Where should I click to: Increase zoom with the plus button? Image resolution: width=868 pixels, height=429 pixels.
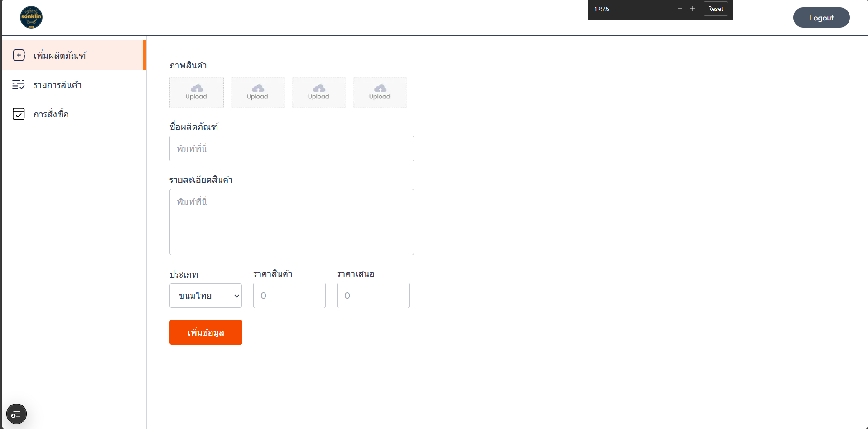[692, 9]
